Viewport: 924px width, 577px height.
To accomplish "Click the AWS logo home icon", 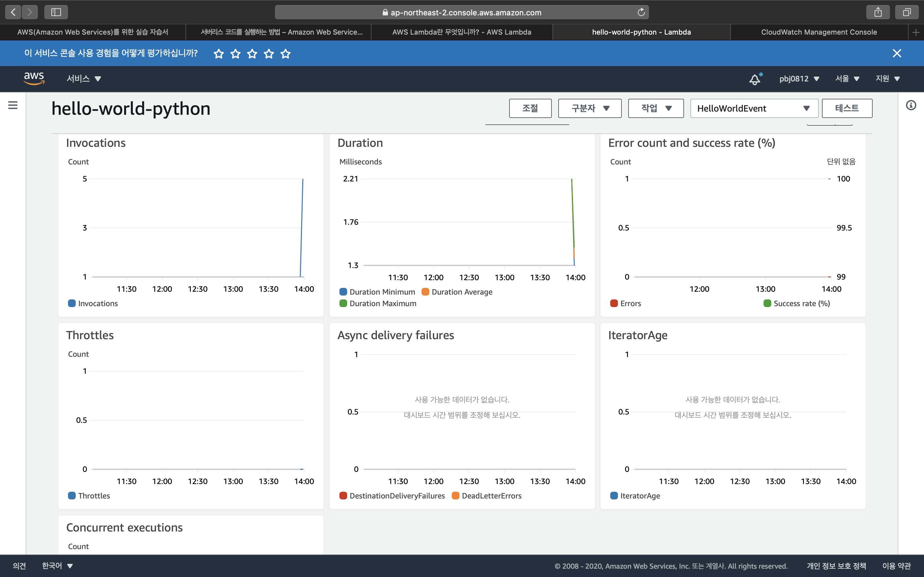I will point(34,78).
